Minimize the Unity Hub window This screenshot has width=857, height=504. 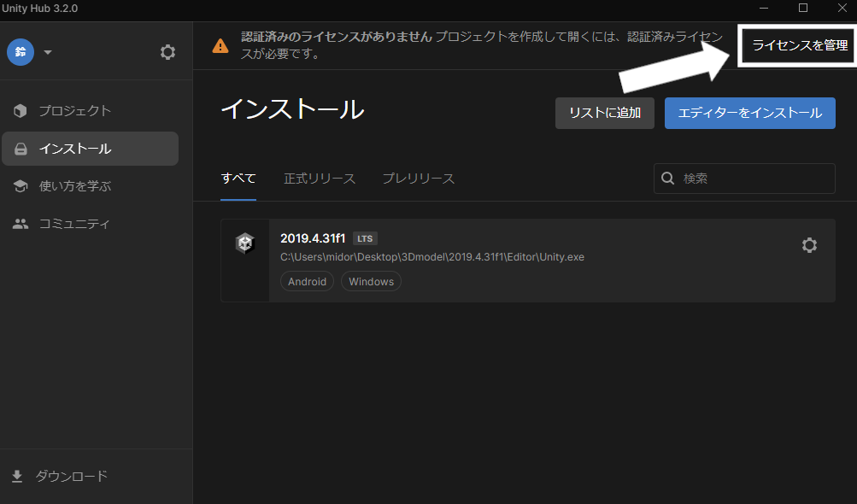(x=764, y=9)
